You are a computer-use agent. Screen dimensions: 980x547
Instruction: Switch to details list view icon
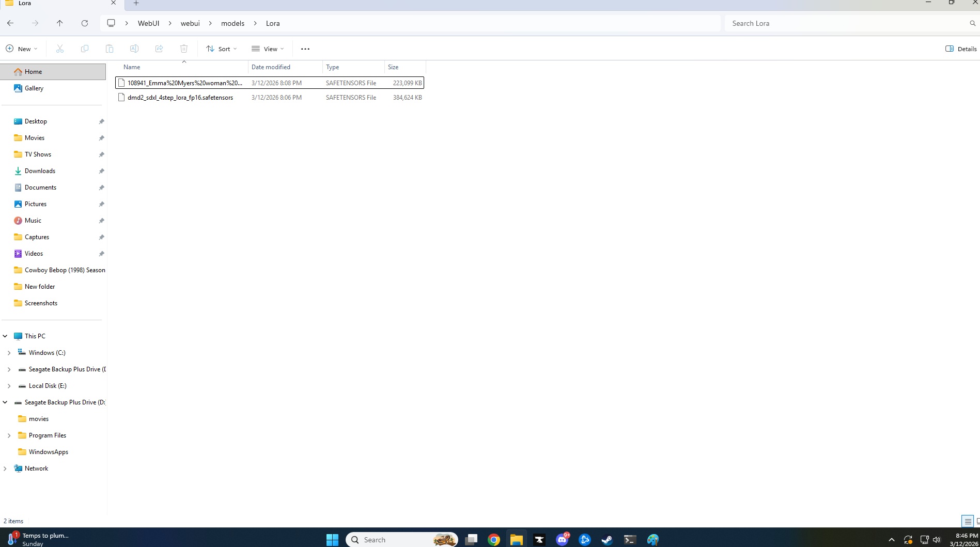click(x=968, y=521)
